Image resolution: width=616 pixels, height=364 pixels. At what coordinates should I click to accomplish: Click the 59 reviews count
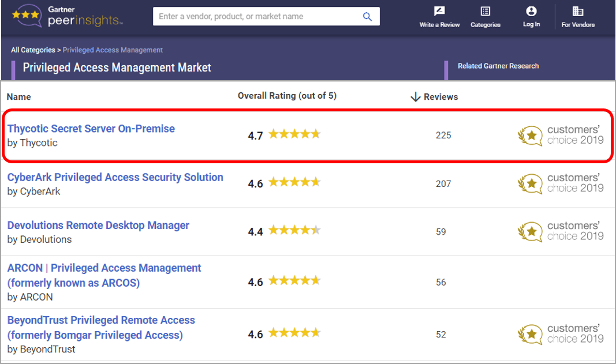click(441, 232)
